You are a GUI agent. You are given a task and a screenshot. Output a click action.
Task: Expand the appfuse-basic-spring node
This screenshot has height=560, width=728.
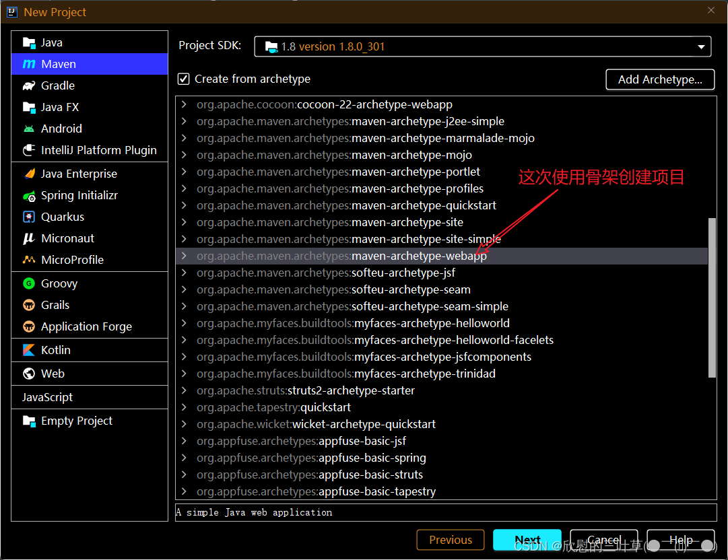(x=185, y=458)
